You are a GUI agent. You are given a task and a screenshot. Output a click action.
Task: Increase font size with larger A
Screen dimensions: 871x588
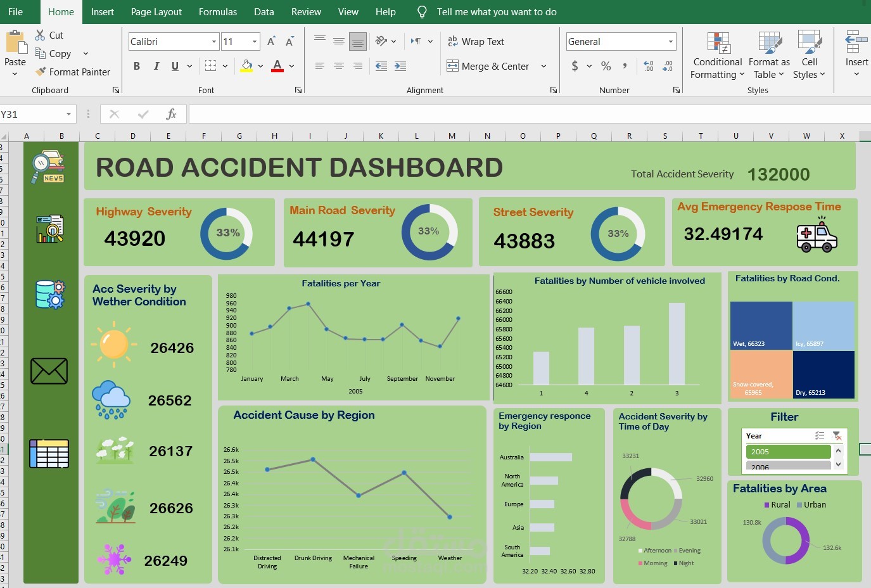click(x=271, y=42)
